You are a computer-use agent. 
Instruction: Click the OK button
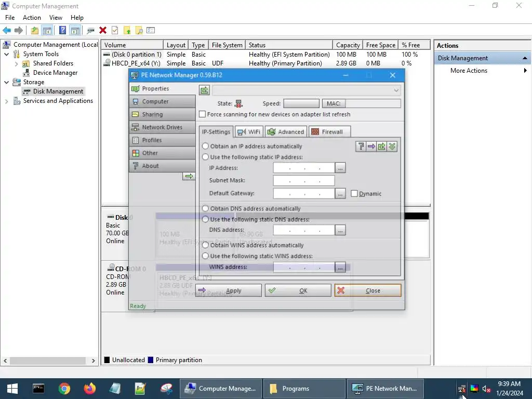pyautogui.click(x=298, y=290)
